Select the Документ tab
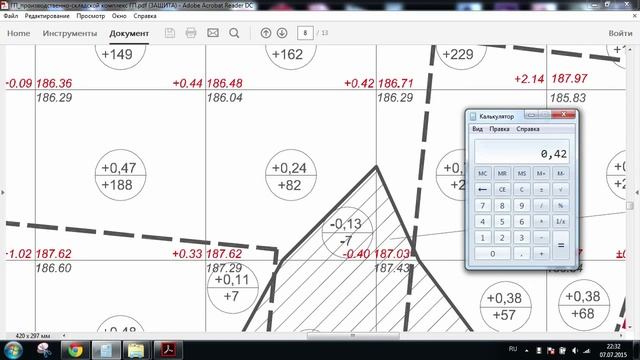 [129, 33]
